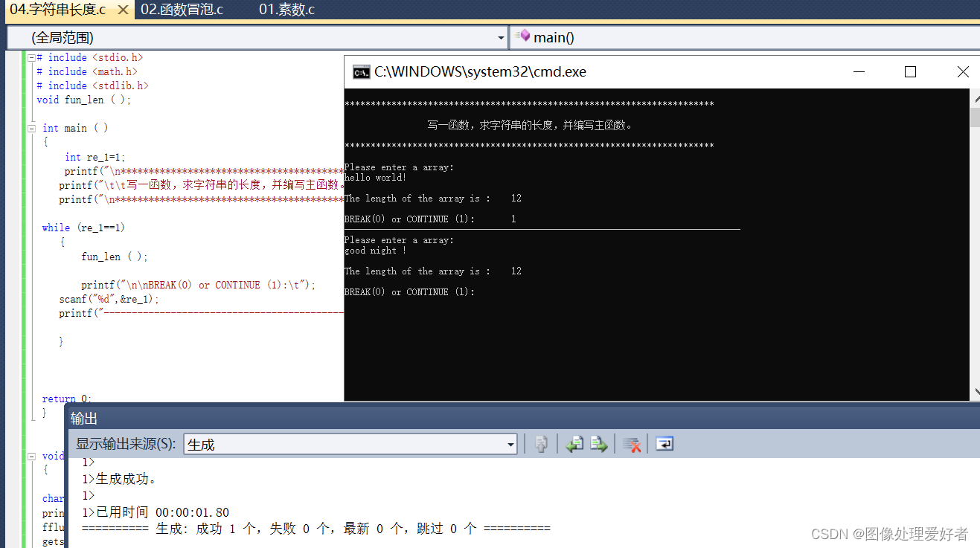This screenshot has width=980, height=548.
Task: Collapse the void function block below main
Action: (31, 456)
